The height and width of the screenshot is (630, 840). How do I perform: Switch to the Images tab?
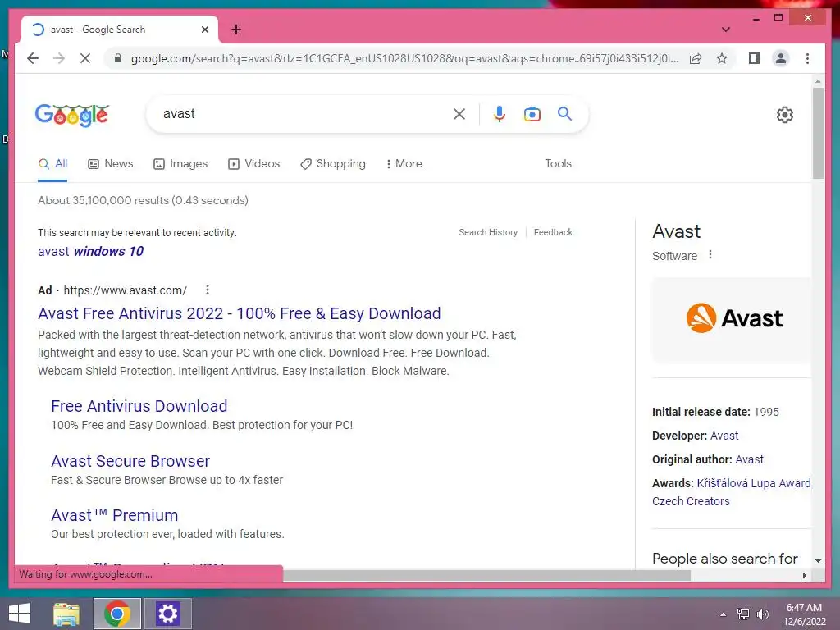pos(180,164)
